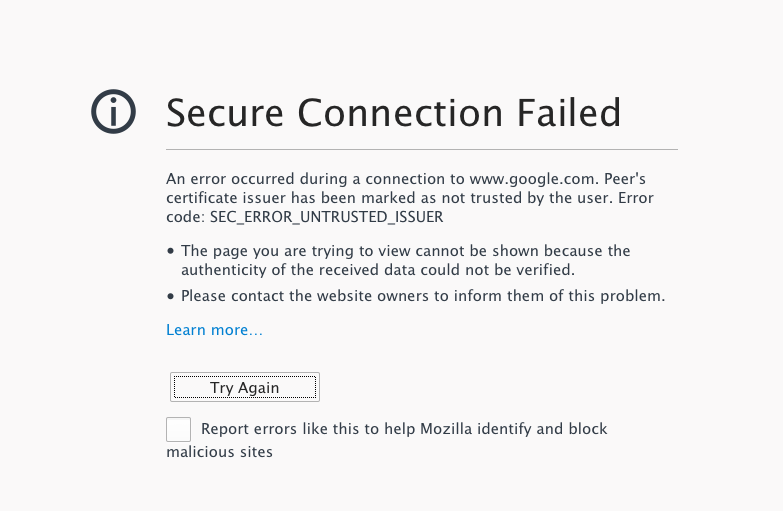Click the 'malicious sites' label text
This screenshot has height=511, width=783.
220,452
